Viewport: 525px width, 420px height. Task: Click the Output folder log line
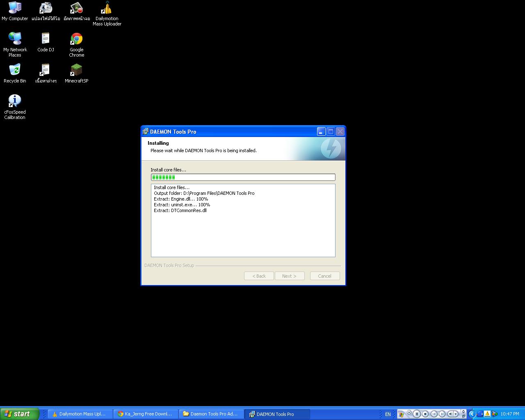pyautogui.click(x=204, y=193)
